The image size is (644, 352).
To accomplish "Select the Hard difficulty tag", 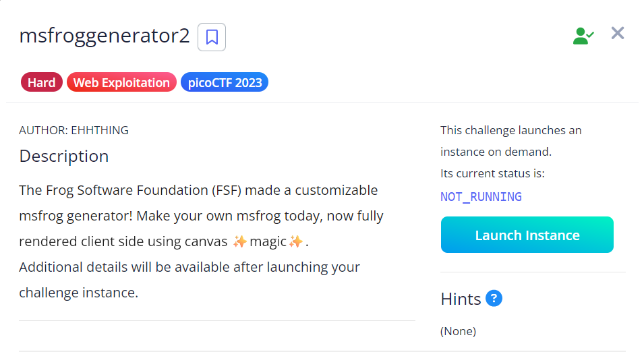I will pyautogui.click(x=42, y=83).
